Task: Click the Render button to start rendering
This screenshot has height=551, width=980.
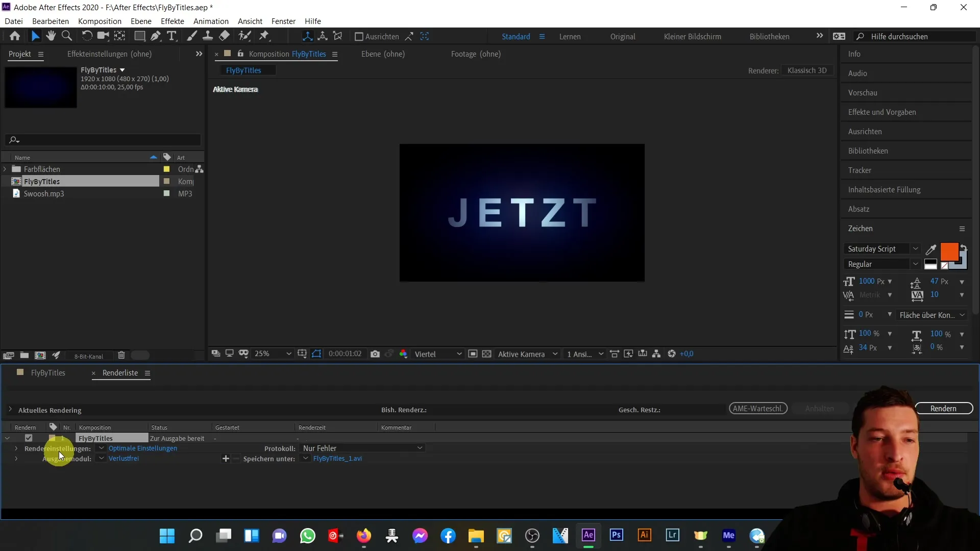Action: (943, 408)
